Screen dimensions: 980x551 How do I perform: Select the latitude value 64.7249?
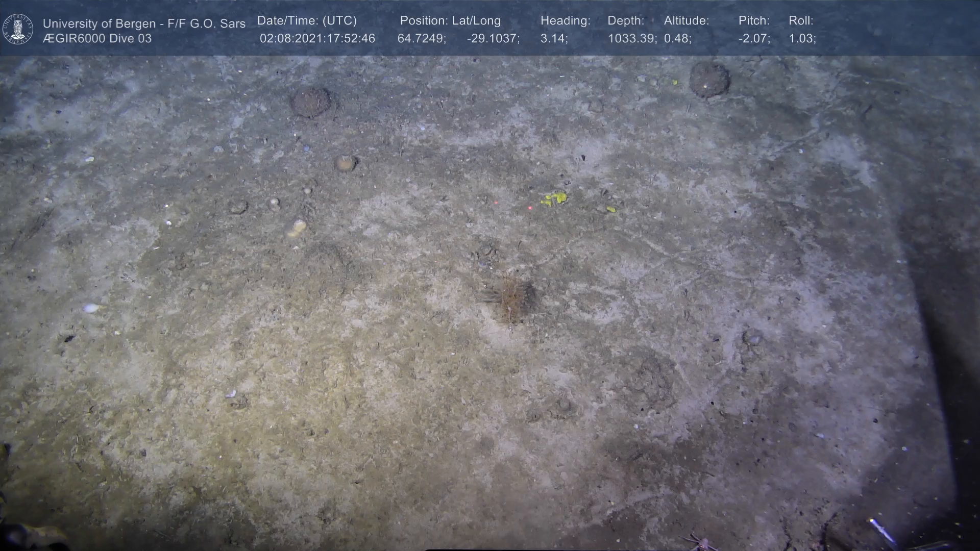421,39
